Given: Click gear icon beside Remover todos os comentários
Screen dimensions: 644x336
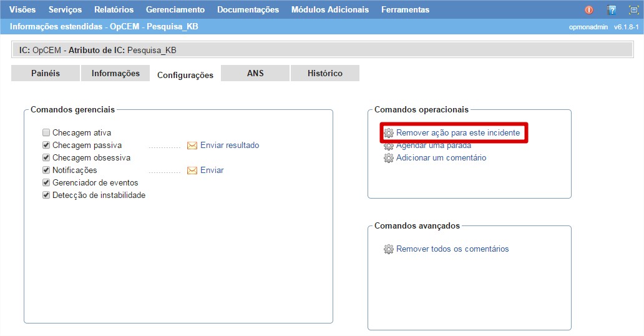Looking at the screenshot, I should click(x=389, y=249).
